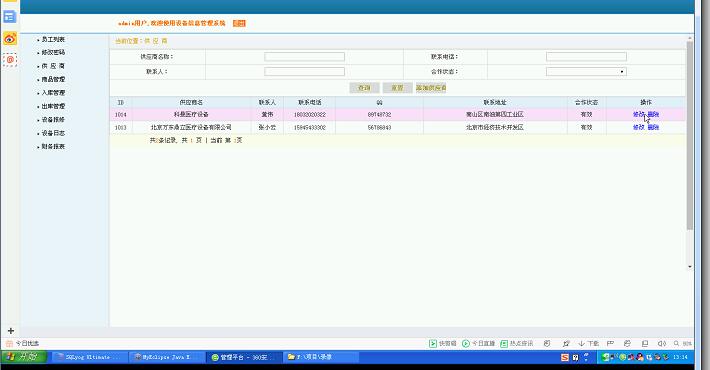Click supplier name 北京万东鼎立医疗设备有限公司 cell
Viewport: 710px width, 370px height.
pyautogui.click(x=191, y=128)
